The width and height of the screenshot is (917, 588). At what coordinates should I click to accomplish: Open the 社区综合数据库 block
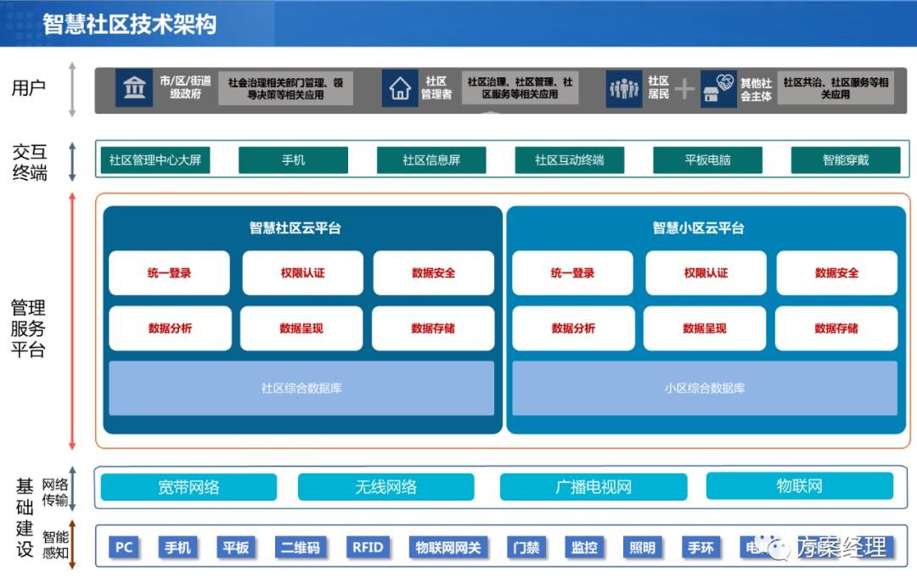coord(301,389)
